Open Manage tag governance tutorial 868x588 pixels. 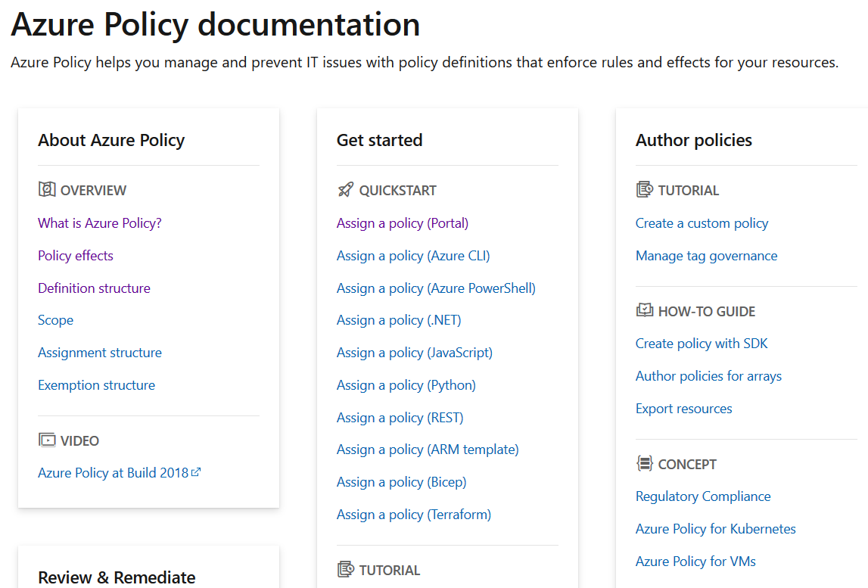pyautogui.click(x=706, y=256)
